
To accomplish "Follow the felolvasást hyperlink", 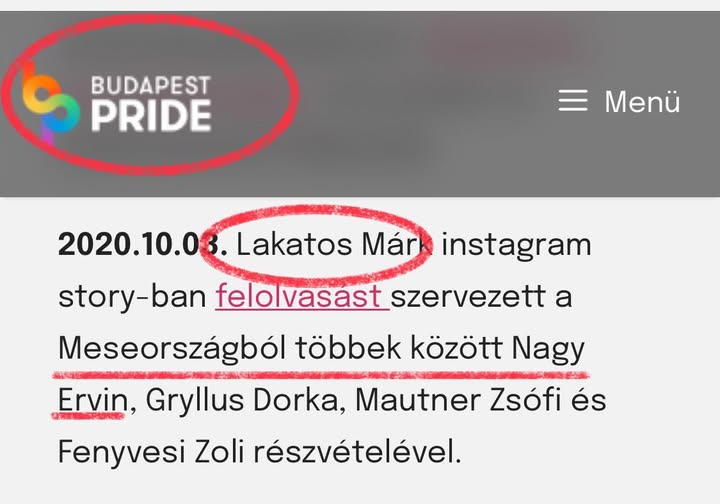I will click(x=303, y=296).
